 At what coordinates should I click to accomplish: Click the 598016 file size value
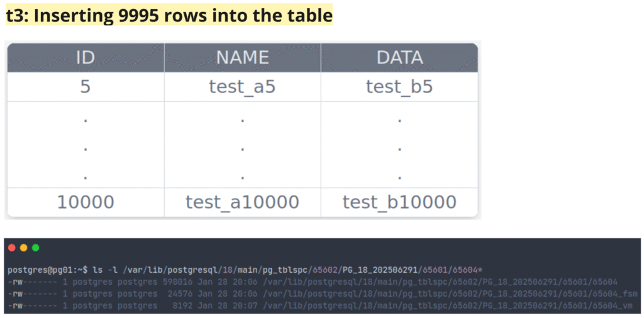[176, 282]
